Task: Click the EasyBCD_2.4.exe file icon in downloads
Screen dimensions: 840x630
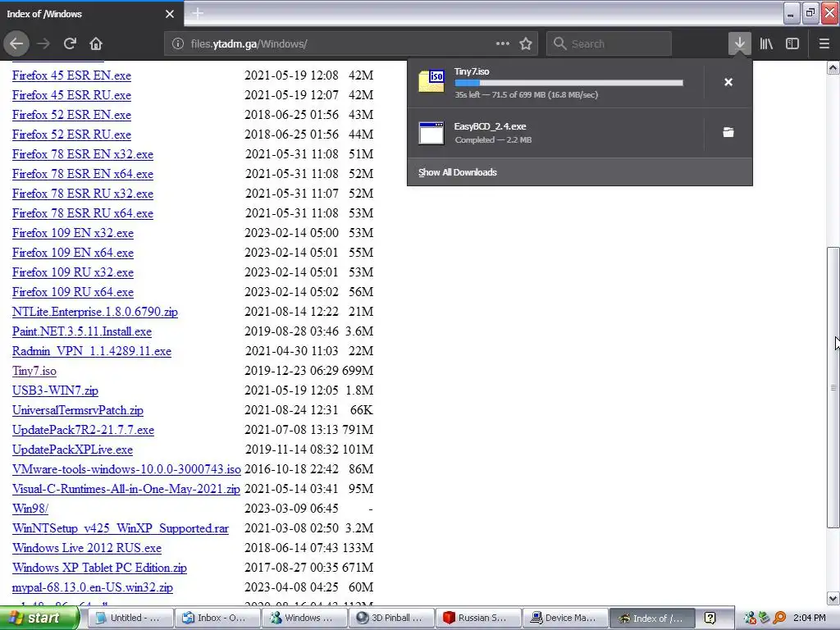Action: (431, 133)
